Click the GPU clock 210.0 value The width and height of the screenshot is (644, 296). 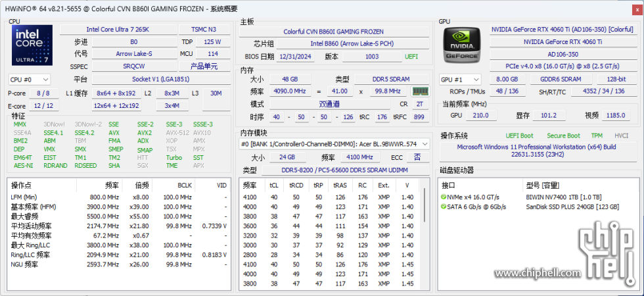tap(481, 116)
